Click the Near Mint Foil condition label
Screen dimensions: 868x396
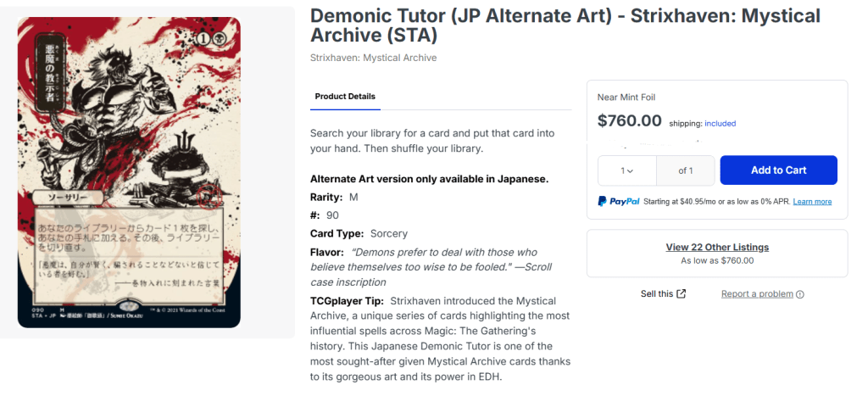[x=626, y=98]
